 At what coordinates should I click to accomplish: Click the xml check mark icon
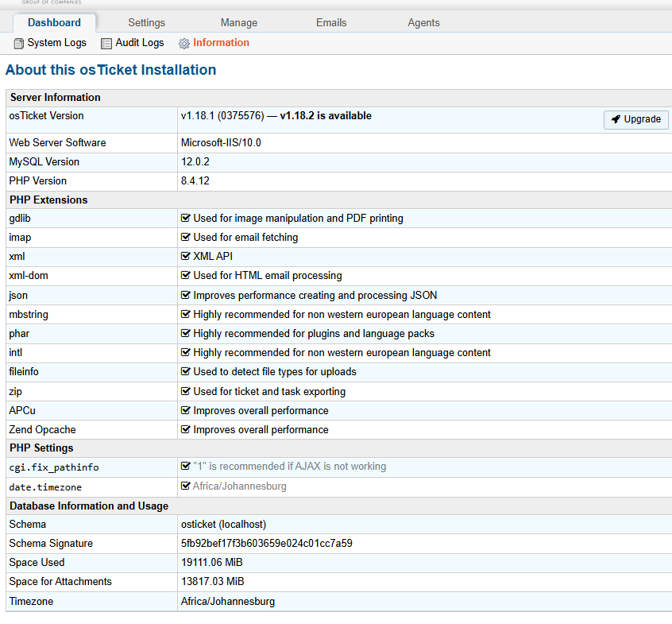click(185, 256)
